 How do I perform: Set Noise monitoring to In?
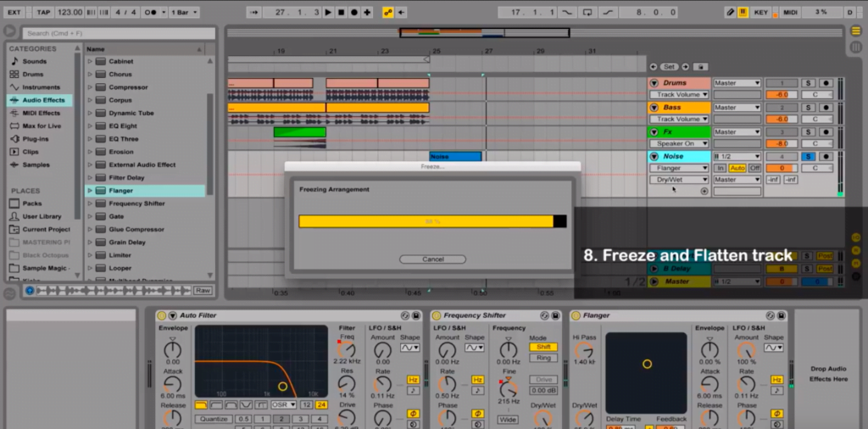point(721,168)
